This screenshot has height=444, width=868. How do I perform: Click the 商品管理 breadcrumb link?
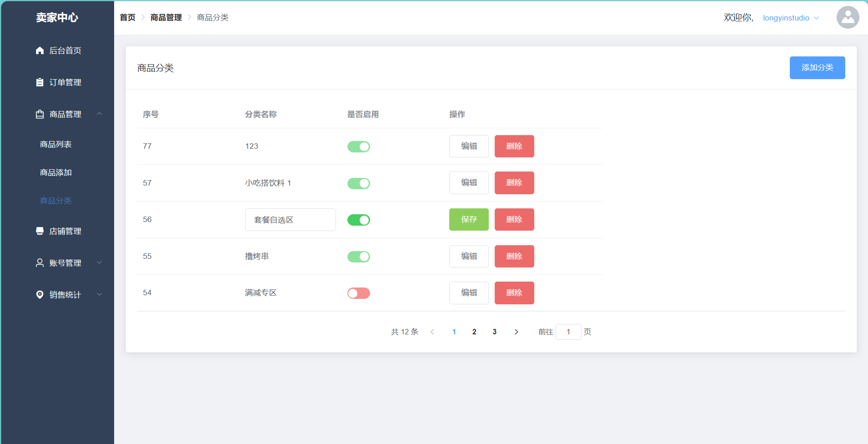(166, 17)
